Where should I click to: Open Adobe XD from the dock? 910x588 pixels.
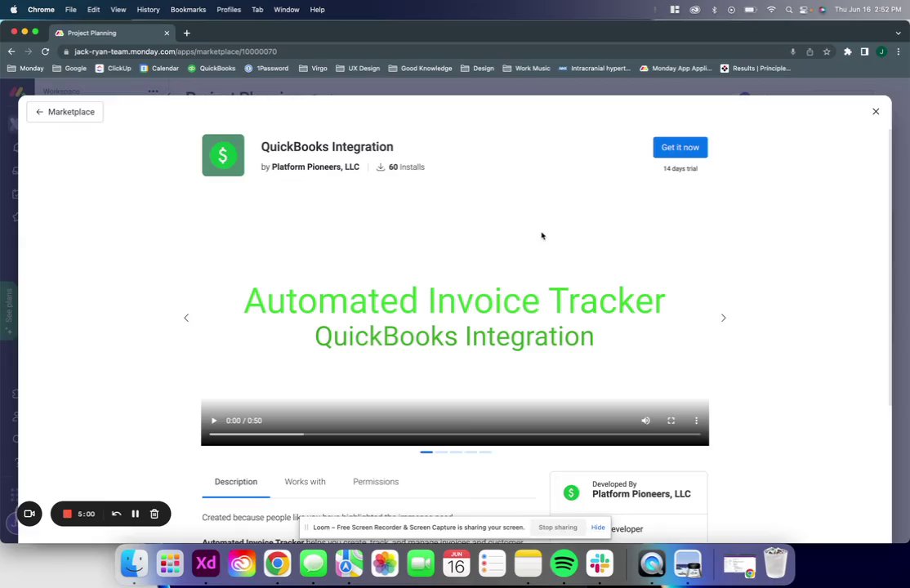[x=206, y=563]
